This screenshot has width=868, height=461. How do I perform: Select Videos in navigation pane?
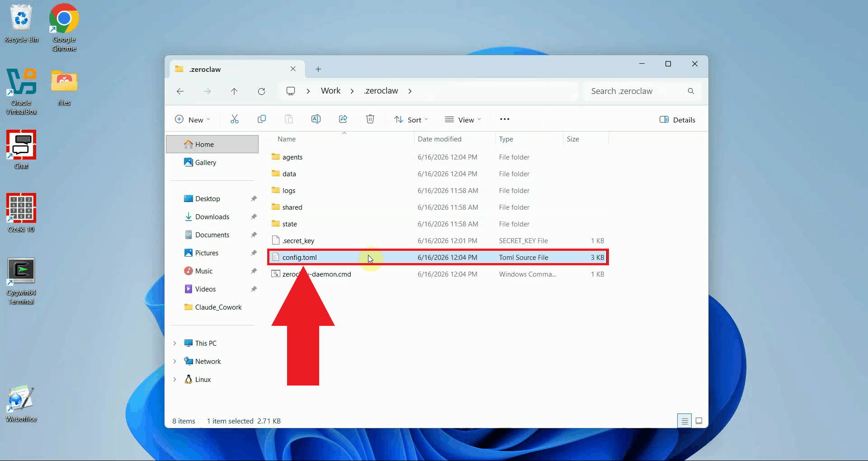tap(212, 289)
